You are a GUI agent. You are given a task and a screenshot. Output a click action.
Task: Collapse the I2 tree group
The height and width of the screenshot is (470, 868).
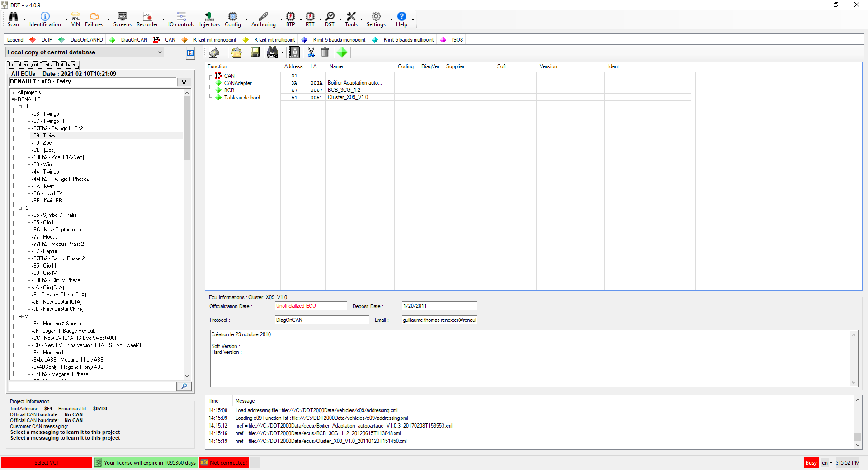pos(20,208)
